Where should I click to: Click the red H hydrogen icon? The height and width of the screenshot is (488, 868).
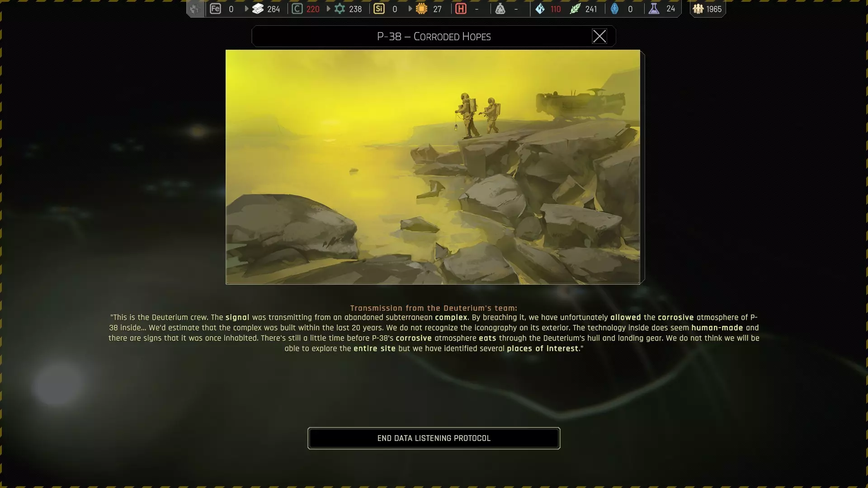[x=461, y=9]
